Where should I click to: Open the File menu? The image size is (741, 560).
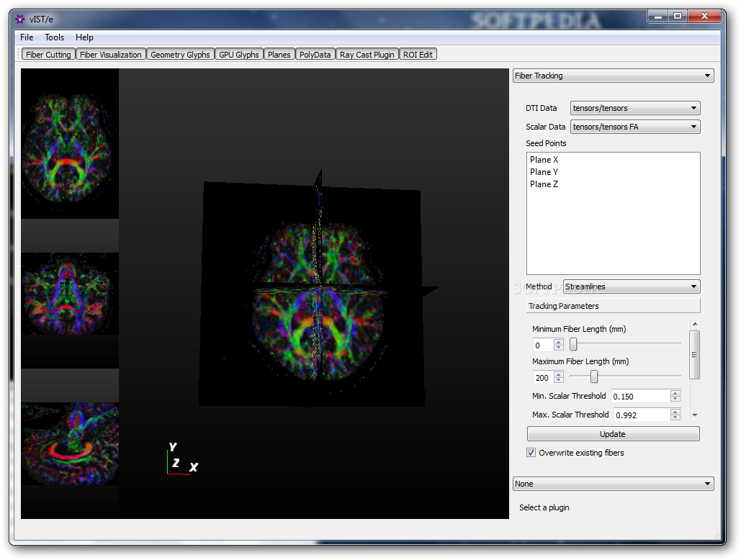(27, 37)
